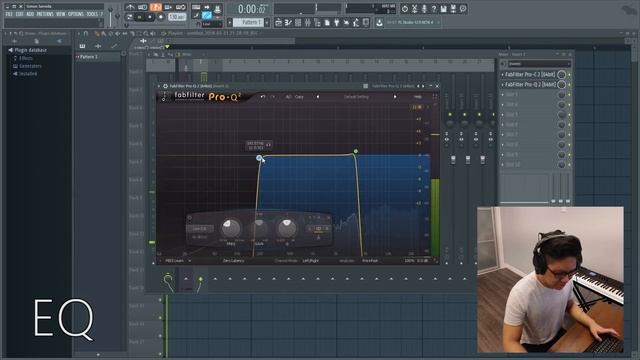Image resolution: width=640 pixels, height=360 pixels.
Task: Open the plugin picker plug icon
Action: [x=337, y=23]
